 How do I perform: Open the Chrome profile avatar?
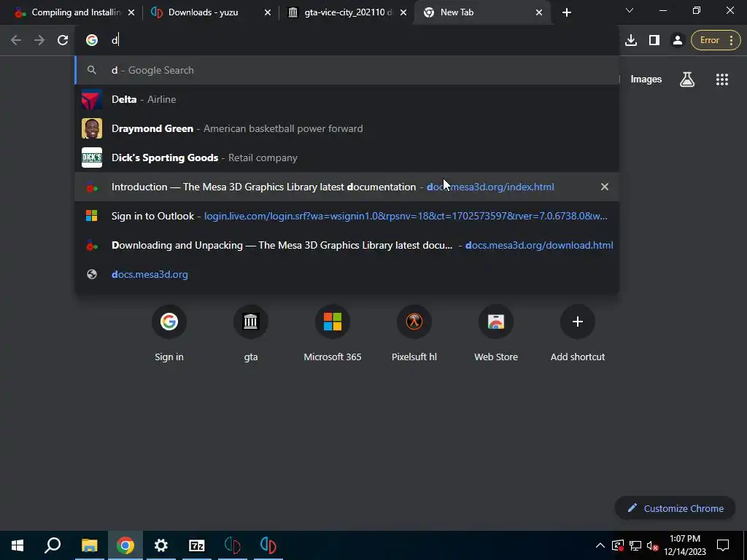(677, 40)
